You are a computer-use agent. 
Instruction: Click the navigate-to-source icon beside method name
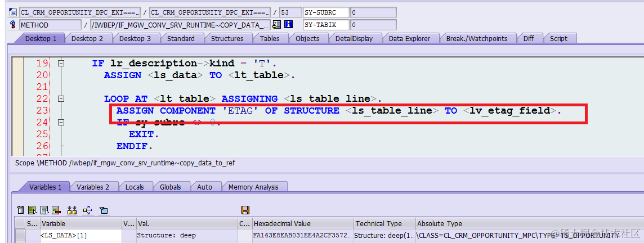coord(277,25)
